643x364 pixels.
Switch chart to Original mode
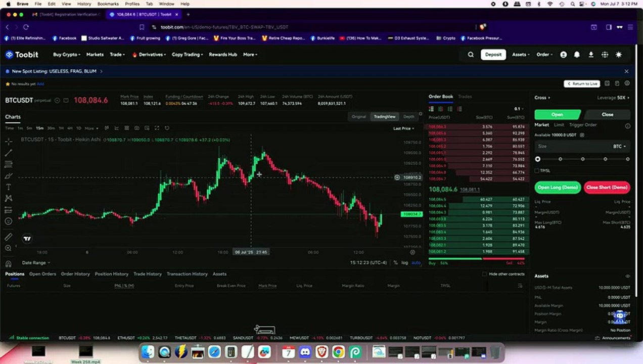pos(359,117)
